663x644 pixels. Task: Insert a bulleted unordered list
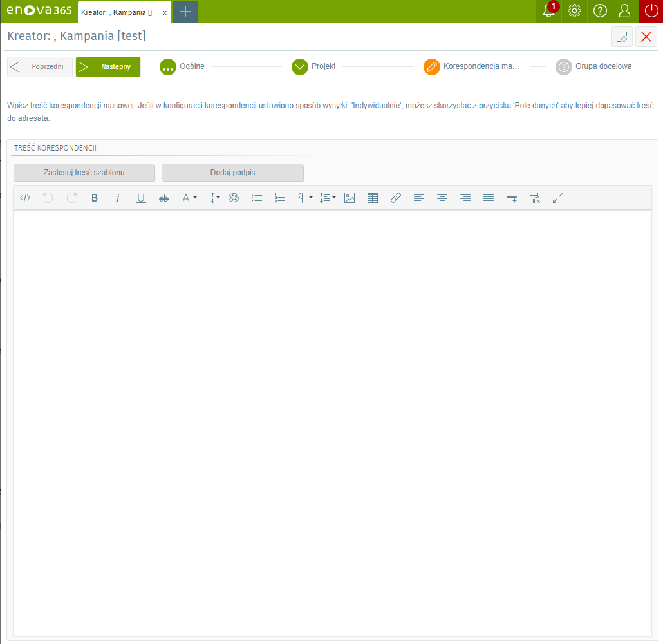pos(257,198)
